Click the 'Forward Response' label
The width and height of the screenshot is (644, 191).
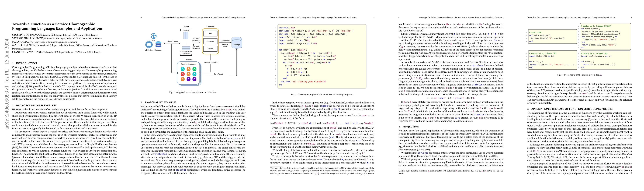(196, 47)
